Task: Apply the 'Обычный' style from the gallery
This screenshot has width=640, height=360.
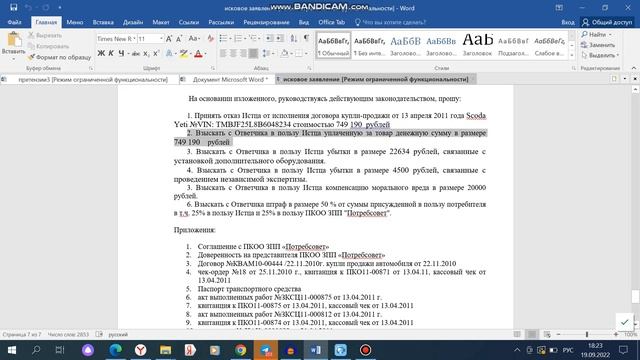Action: [x=333, y=45]
